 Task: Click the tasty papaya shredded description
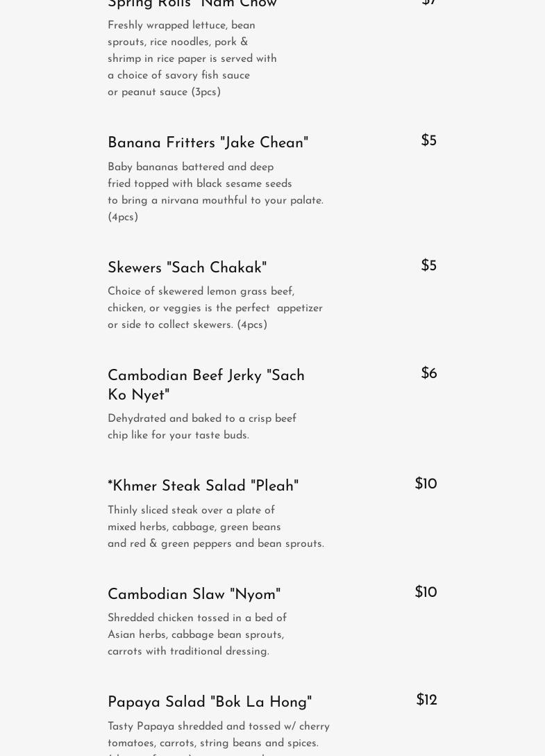click(218, 735)
